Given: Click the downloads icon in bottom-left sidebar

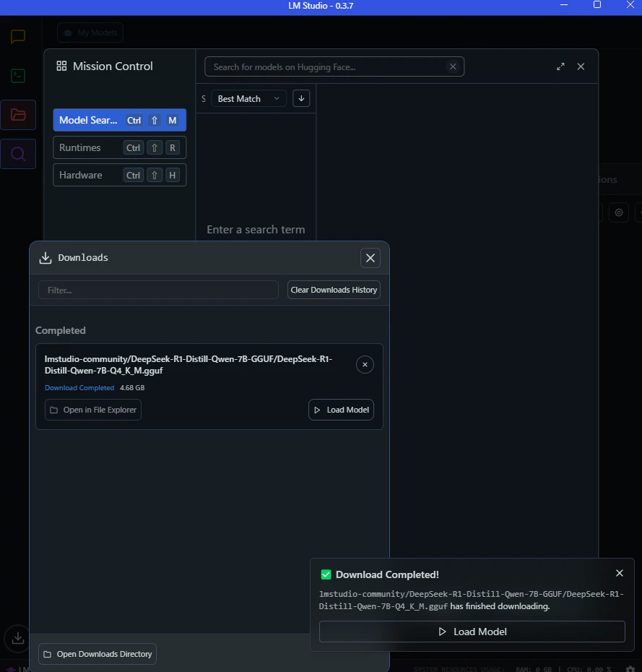Looking at the screenshot, I should click(17, 638).
